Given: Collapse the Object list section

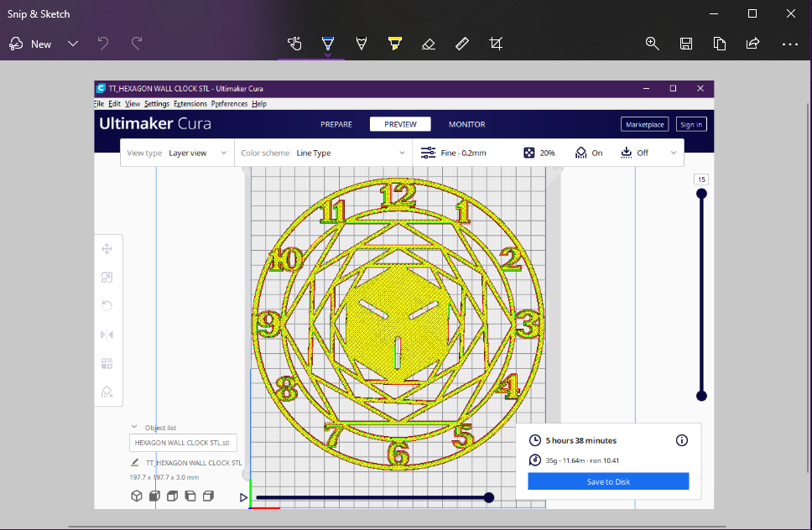Looking at the screenshot, I should click(x=134, y=427).
